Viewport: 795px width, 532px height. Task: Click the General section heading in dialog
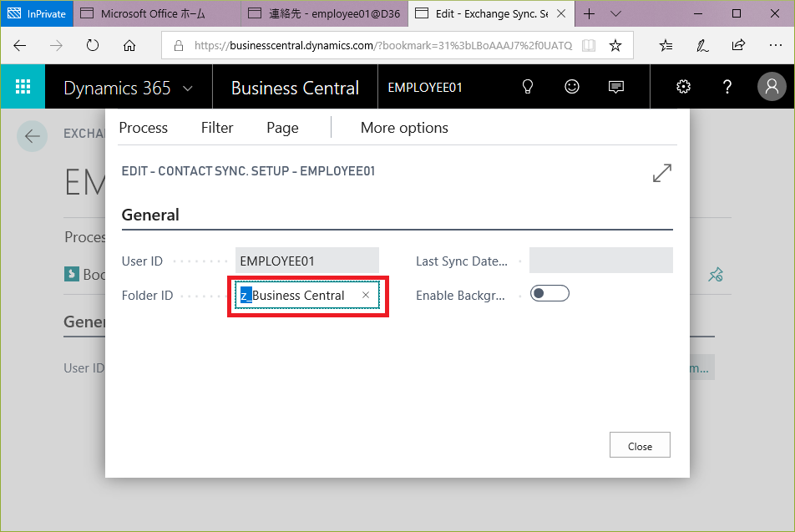coord(150,215)
